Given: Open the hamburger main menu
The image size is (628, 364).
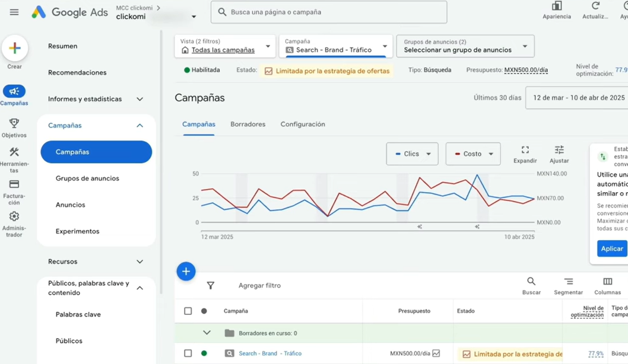Looking at the screenshot, I should pos(14,12).
